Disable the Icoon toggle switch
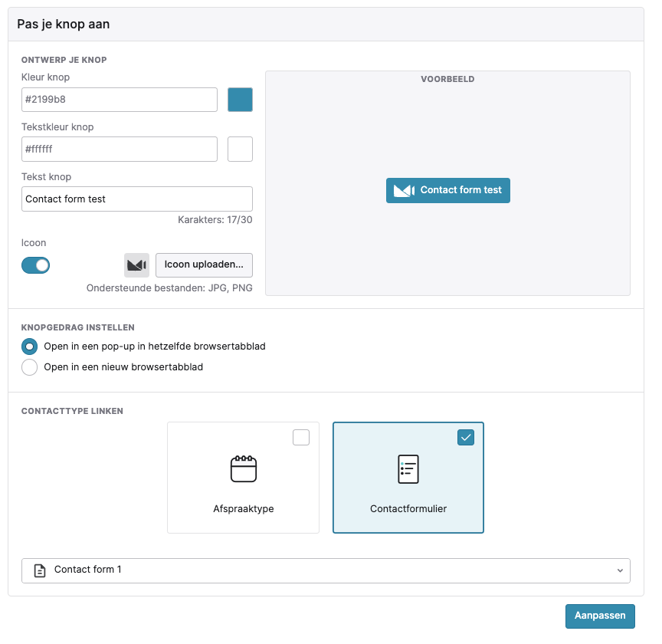This screenshot has width=662, height=644. tap(35, 265)
